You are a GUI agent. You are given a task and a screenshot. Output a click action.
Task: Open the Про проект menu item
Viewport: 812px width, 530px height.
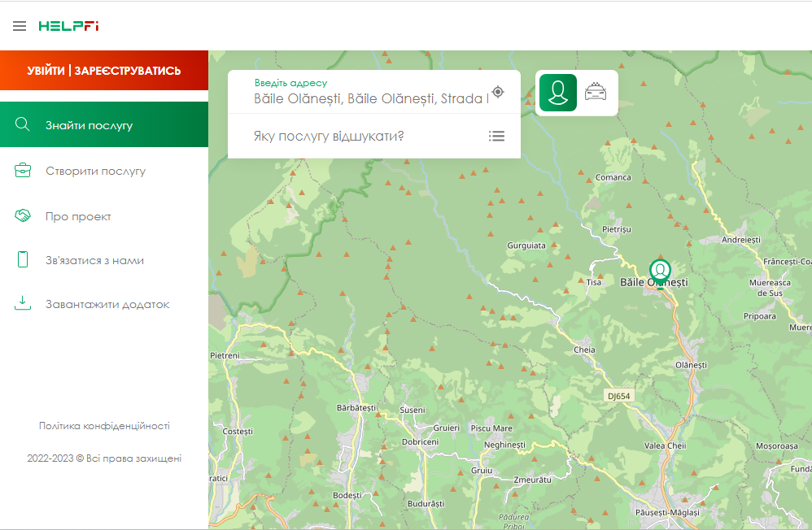click(78, 217)
